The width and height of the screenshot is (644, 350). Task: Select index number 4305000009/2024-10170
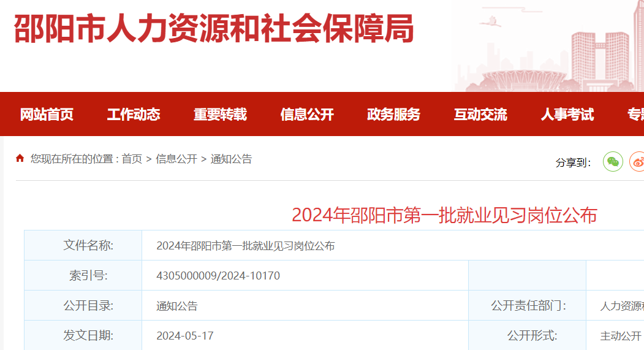click(x=218, y=276)
